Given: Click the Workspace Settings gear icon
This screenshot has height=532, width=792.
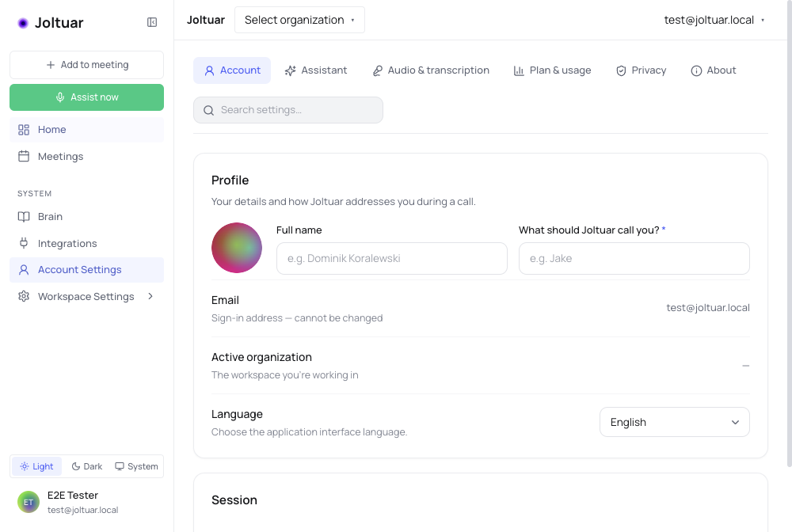Looking at the screenshot, I should [x=24, y=296].
